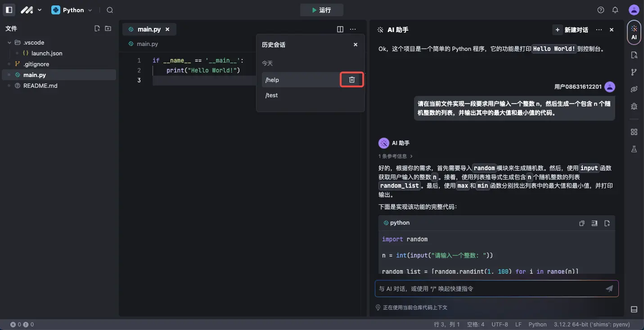Toggle bottom panel layout icon
Image resolution: width=644 pixels, height=330 pixels.
(634, 309)
